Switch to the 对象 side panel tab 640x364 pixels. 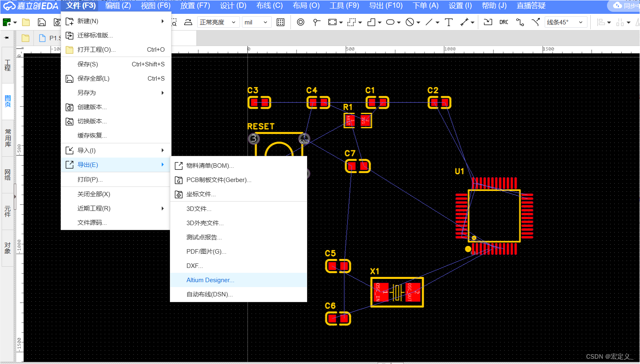(x=7, y=248)
